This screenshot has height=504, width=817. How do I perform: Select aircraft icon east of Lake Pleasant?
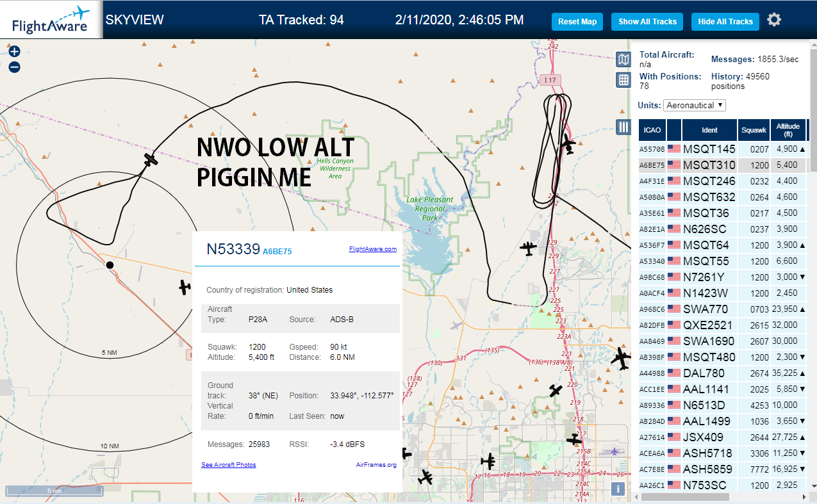[x=528, y=248]
